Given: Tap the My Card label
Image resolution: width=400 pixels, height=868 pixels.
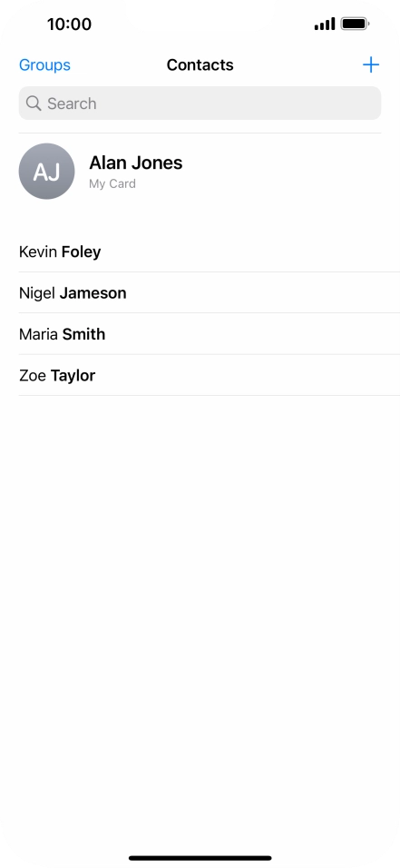Looking at the screenshot, I should tap(112, 183).
